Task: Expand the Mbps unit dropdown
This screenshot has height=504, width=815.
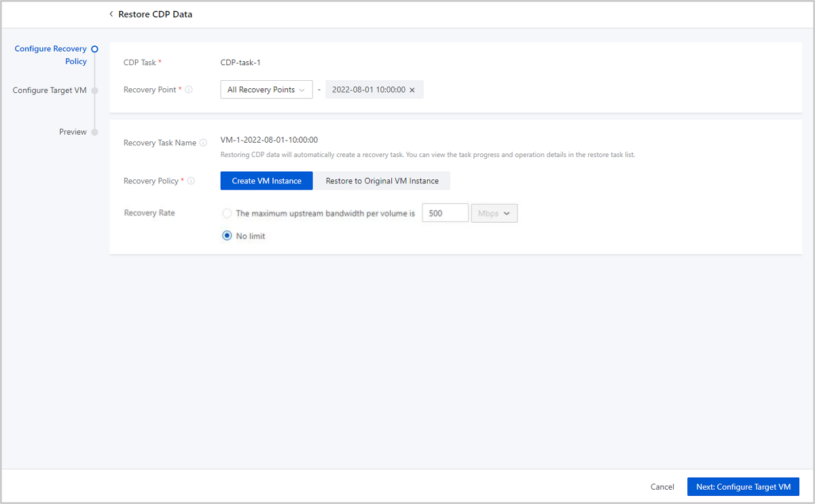Action: (494, 213)
